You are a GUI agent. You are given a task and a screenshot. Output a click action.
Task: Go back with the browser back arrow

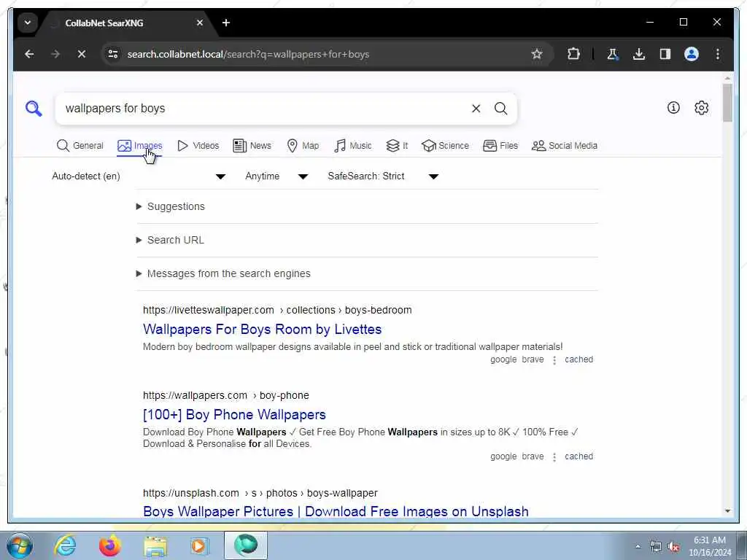click(29, 54)
